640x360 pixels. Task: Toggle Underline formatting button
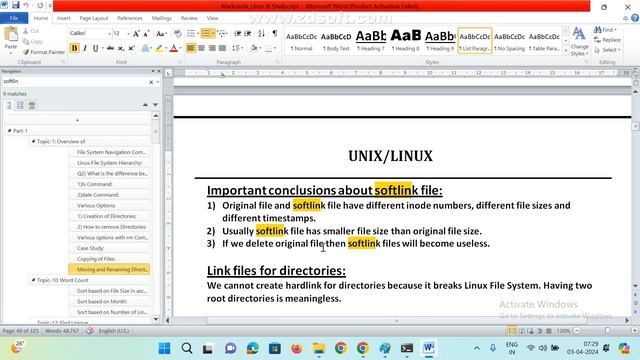click(95, 48)
